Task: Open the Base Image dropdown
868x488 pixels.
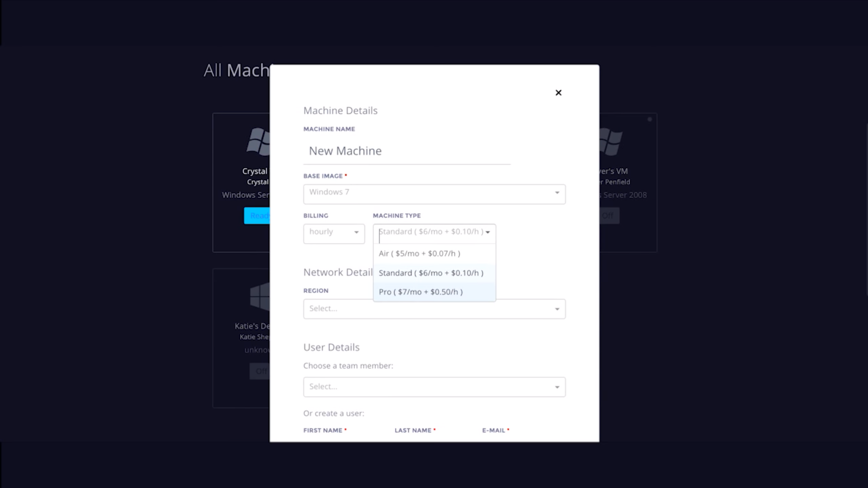Action: click(429, 194)
